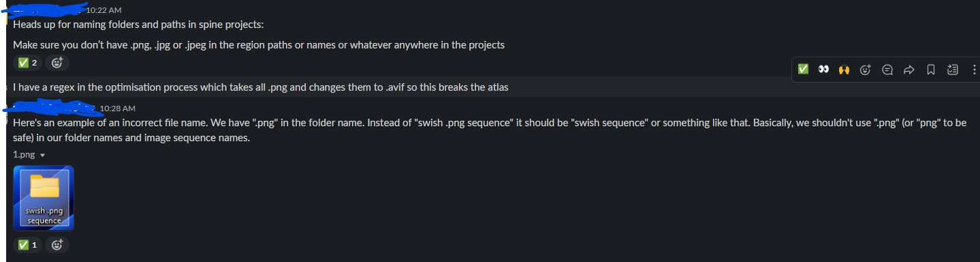Save message for later with bookmark icon
Screen dimensions: 980x262
pyautogui.click(x=930, y=69)
